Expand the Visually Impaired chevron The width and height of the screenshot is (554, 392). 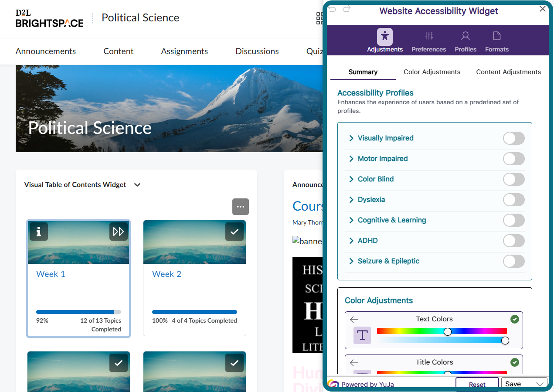351,138
